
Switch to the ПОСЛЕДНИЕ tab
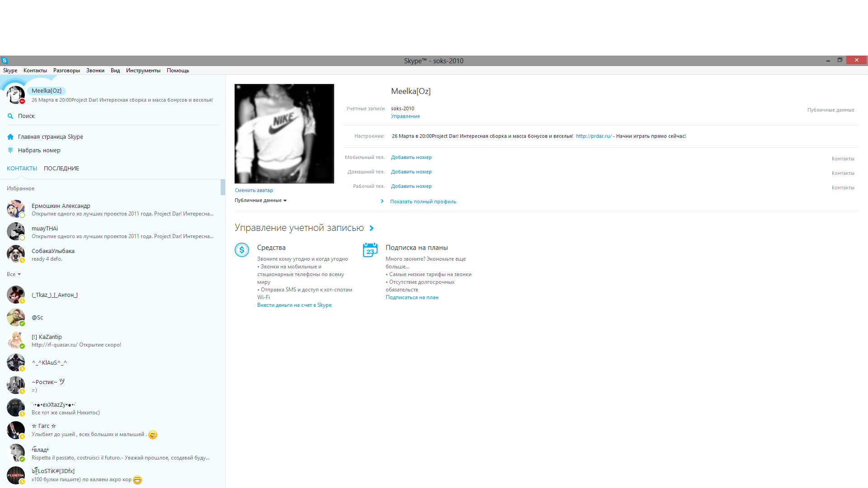point(61,169)
